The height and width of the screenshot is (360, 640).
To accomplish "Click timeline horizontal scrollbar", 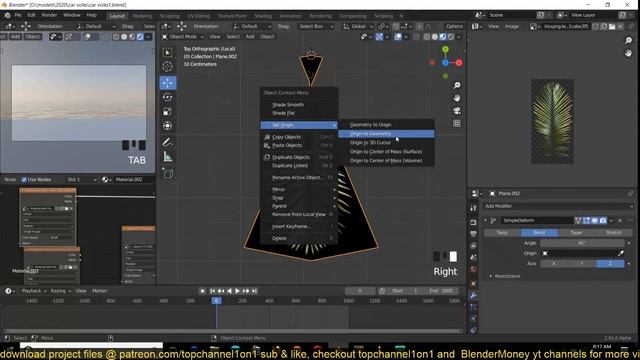I will click(233, 331).
